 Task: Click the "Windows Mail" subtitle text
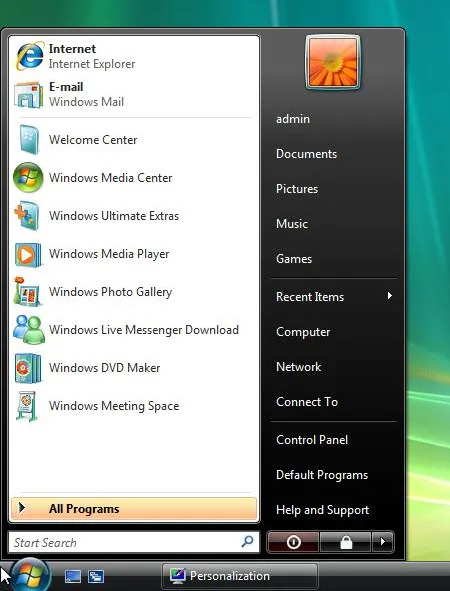(x=86, y=102)
